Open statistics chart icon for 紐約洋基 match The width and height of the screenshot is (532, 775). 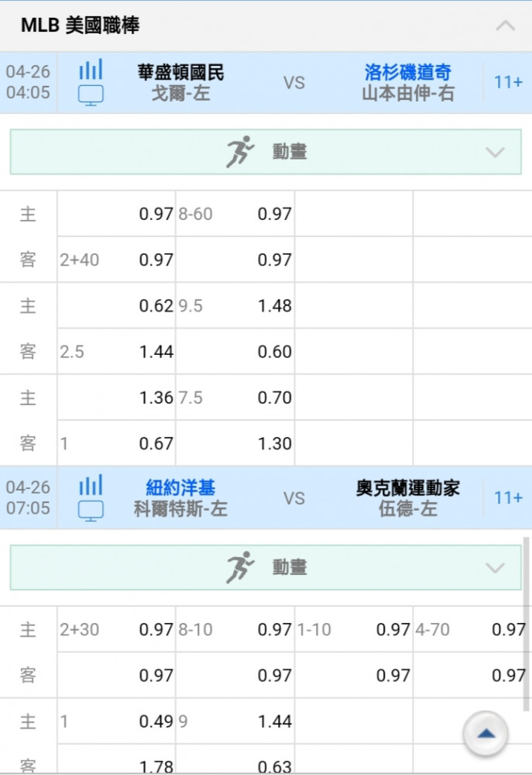tap(91, 485)
